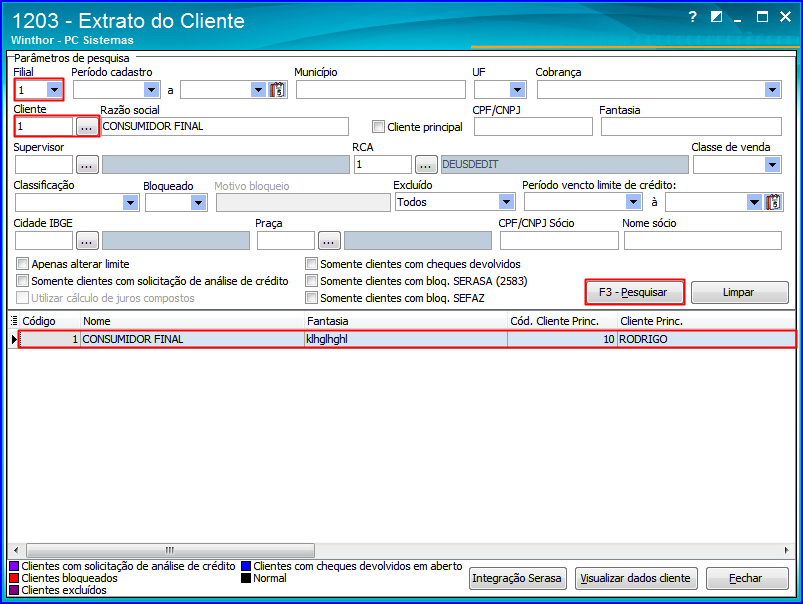
Task: Click the Limpar button
Action: [739, 292]
